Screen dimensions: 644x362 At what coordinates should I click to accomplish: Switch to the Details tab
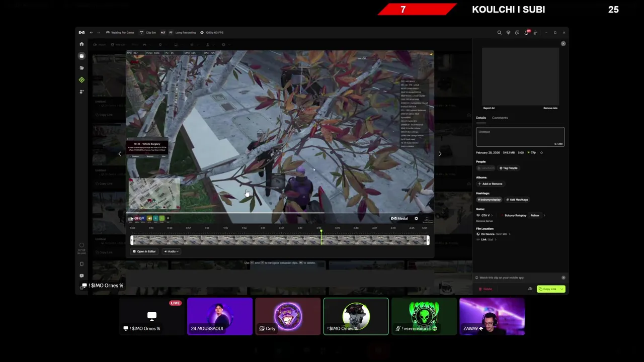481,118
